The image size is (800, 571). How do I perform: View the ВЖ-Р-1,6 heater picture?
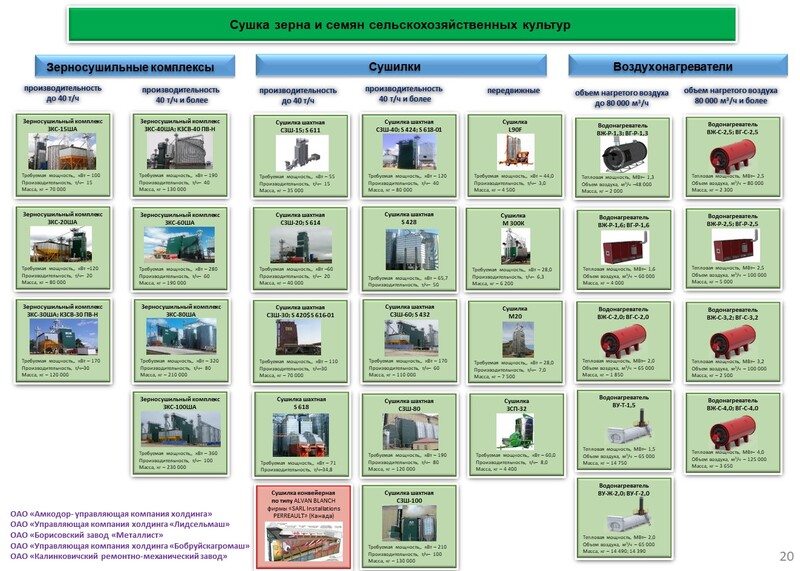pyautogui.click(x=624, y=247)
